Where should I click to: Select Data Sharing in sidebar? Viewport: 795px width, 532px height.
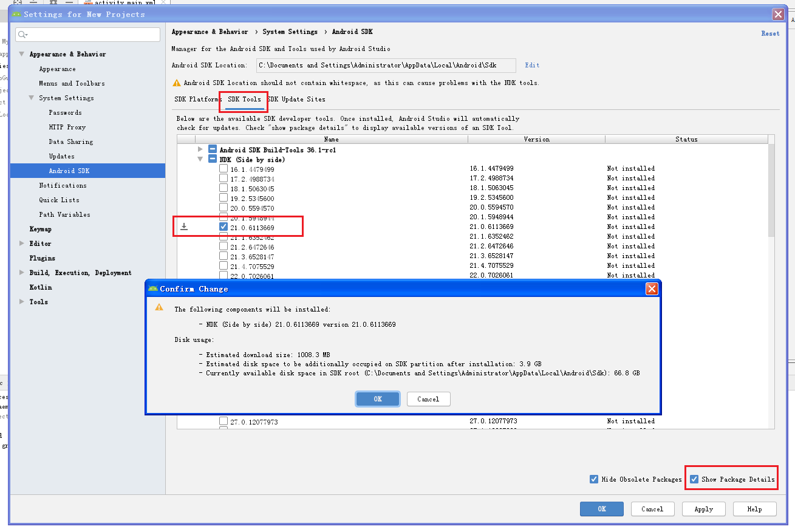(x=71, y=142)
